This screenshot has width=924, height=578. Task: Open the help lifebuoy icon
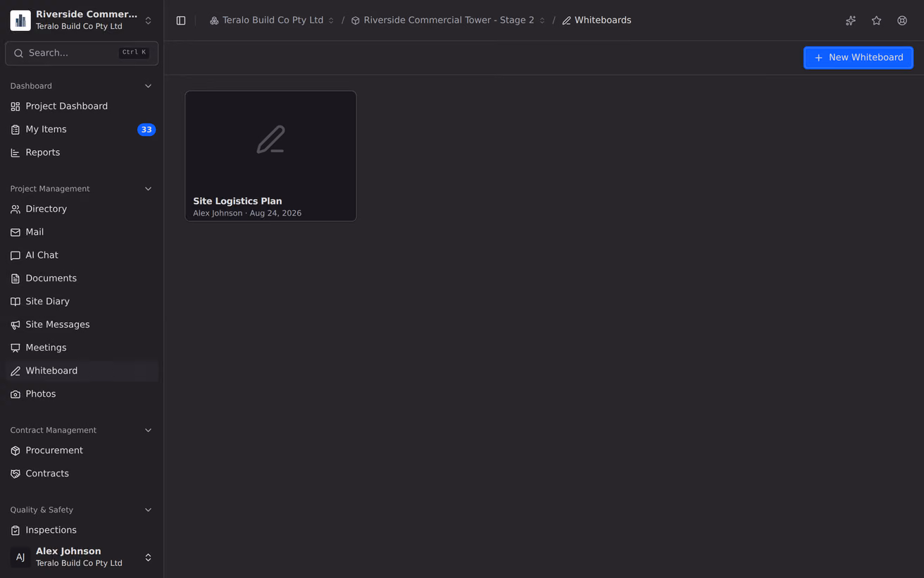coord(902,20)
